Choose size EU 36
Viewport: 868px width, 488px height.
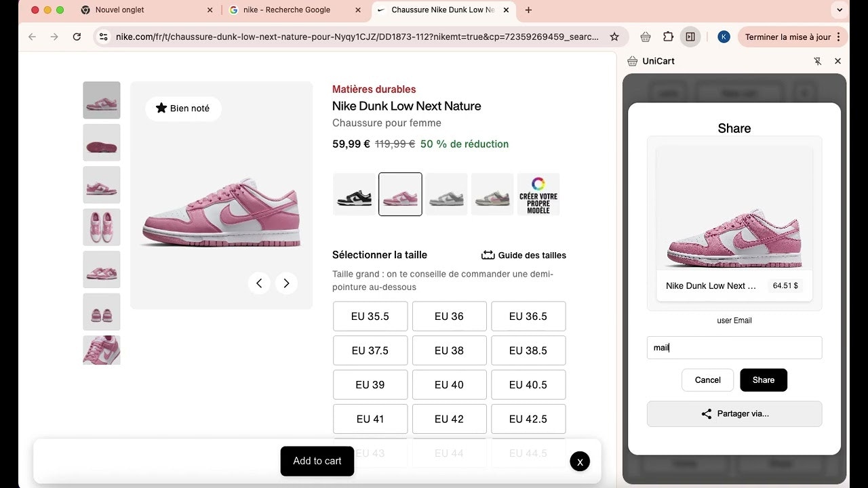pyautogui.click(x=449, y=317)
